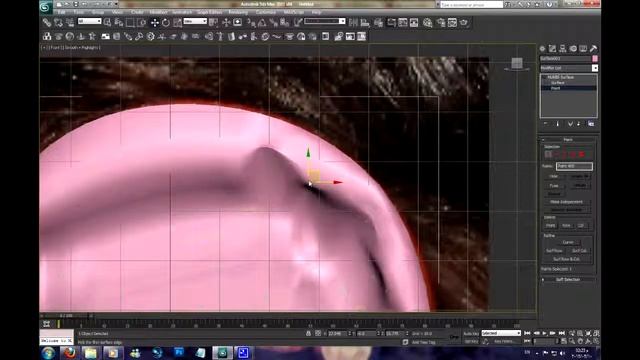Toggle the Angle Snap button
This screenshot has width=640, height=360.
click(x=262, y=22)
